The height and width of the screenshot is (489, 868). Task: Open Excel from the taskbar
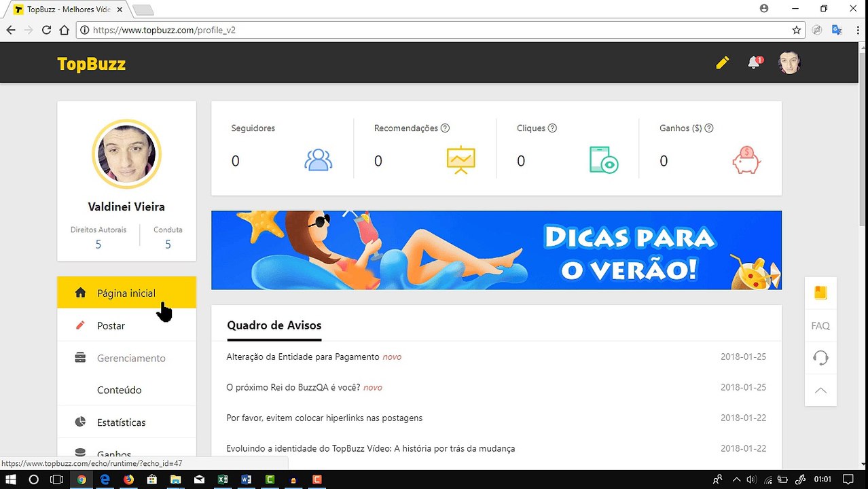click(222, 479)
